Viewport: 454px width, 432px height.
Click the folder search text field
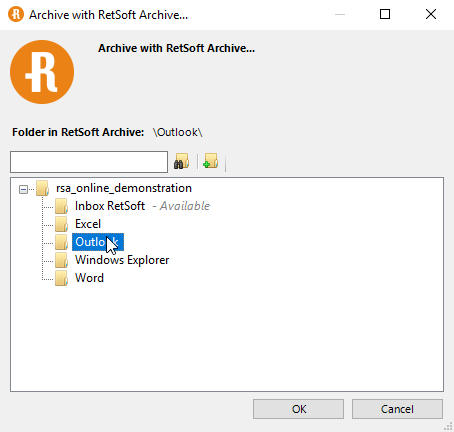(89, 162)
